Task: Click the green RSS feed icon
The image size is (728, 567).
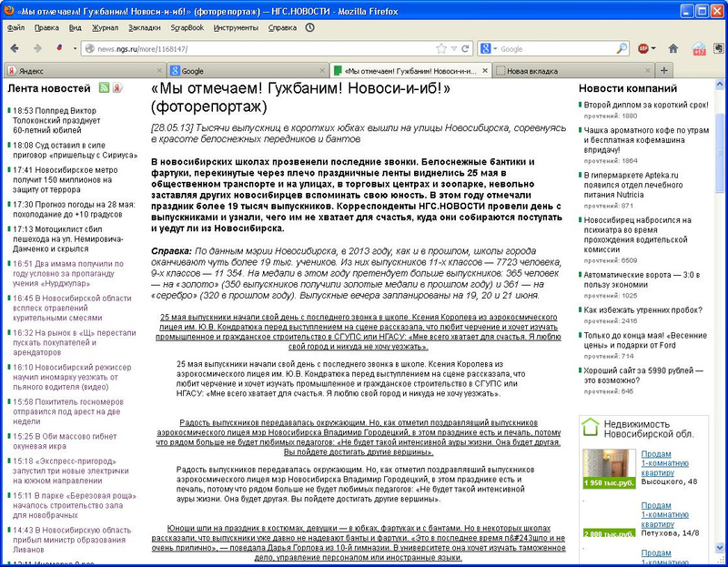Action: click(104, 87)
